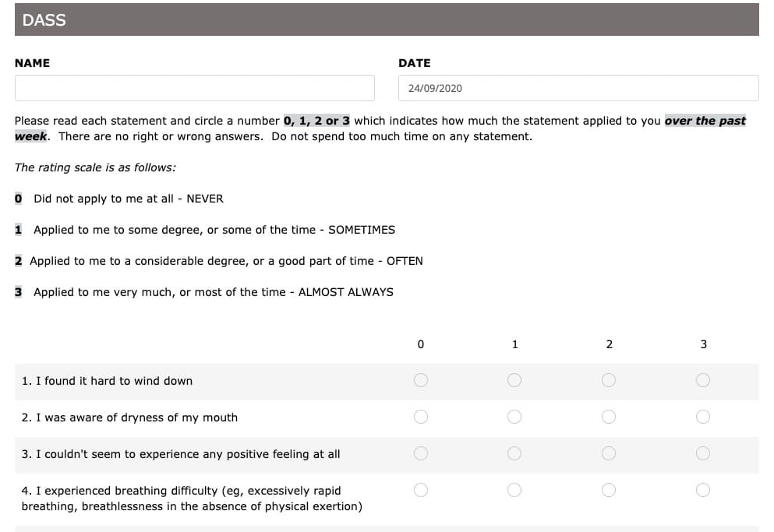Choose 3 for dryness of my mouth
The width and height of the screenshot is (774, 532).
(703, 417)
